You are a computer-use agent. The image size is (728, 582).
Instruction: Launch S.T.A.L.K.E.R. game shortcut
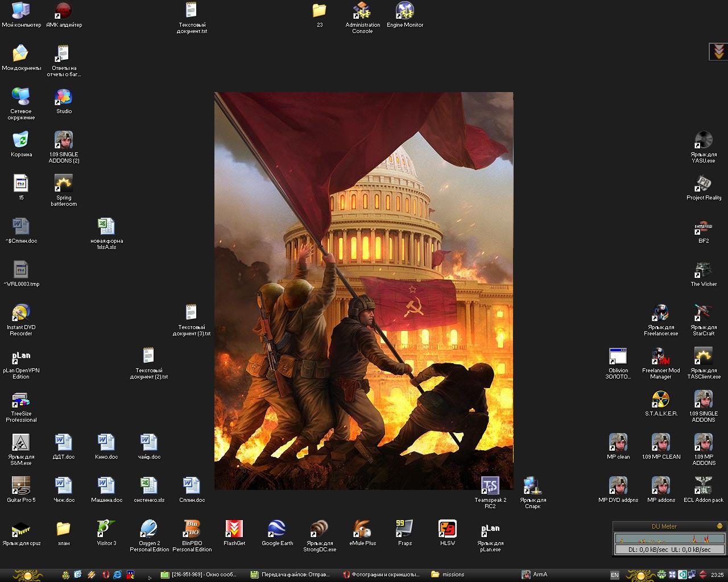[661, 405]
